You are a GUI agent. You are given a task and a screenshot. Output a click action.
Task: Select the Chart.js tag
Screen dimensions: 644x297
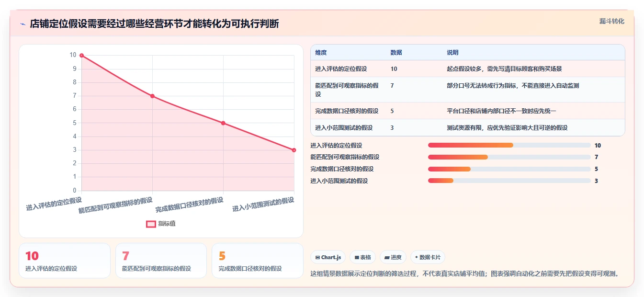(328, 257)
